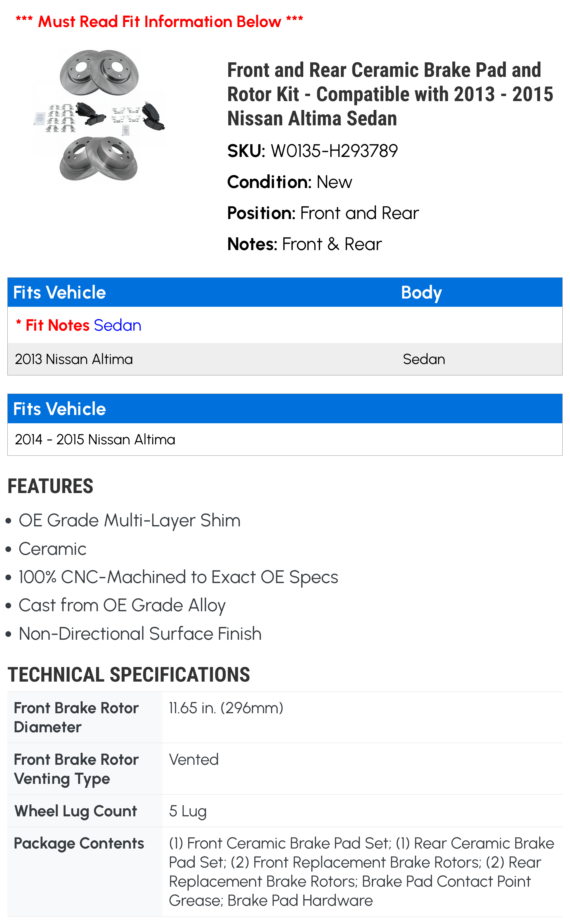Click the Wheel Lug Count row

pyautogui.click(x=285, y=811)
